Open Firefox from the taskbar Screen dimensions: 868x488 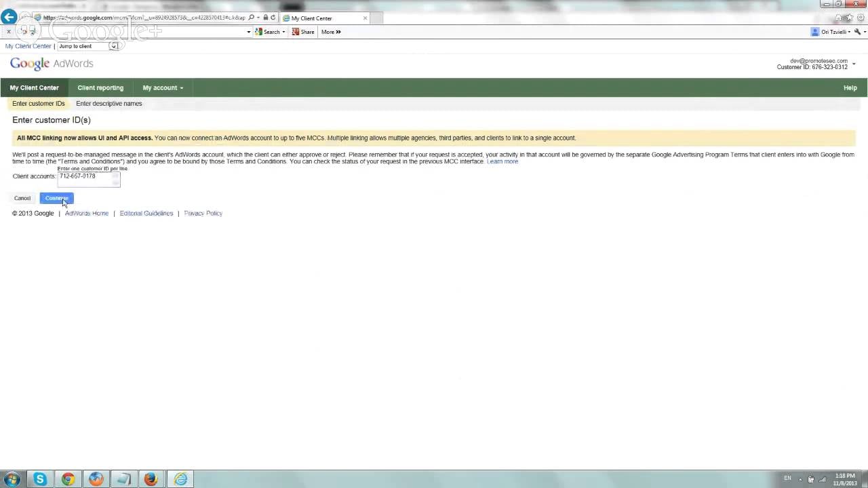[x=151, y=479]
